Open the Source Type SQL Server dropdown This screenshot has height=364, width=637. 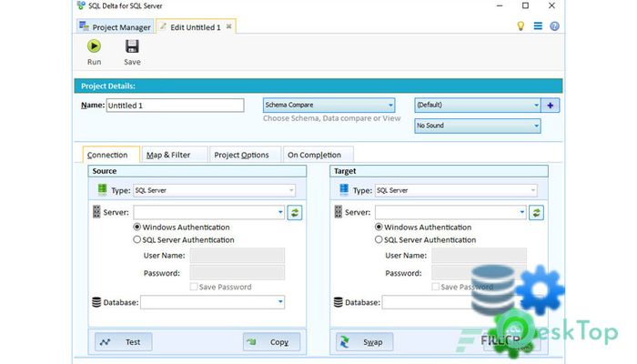214,190
